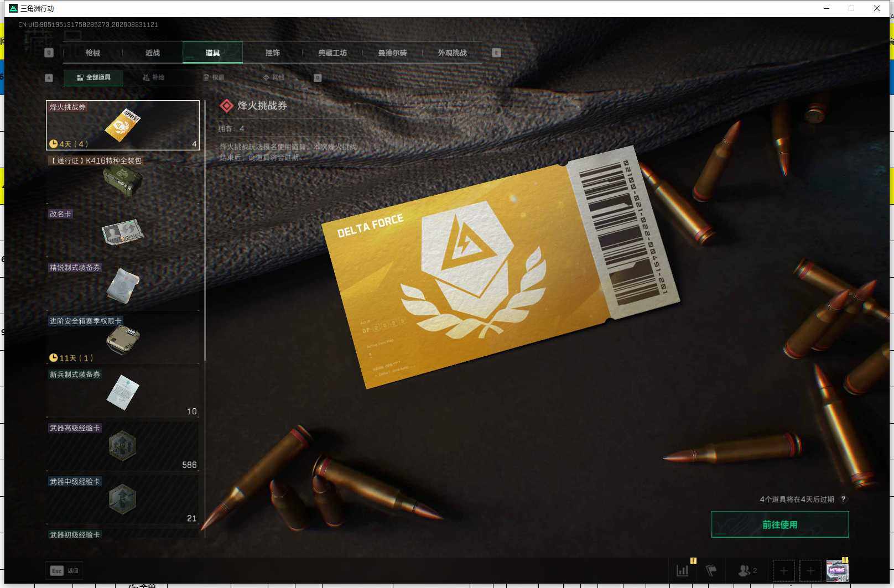Open the 枪械 tab
This screenshot has width=894, height=588.
93,53
